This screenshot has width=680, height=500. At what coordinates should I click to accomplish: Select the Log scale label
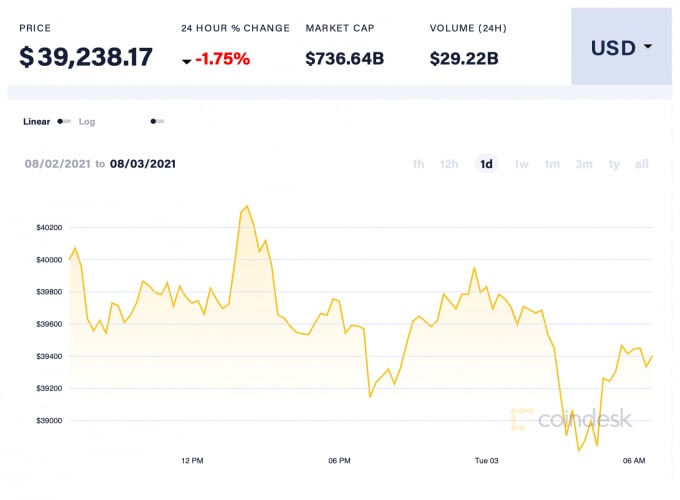87,122
